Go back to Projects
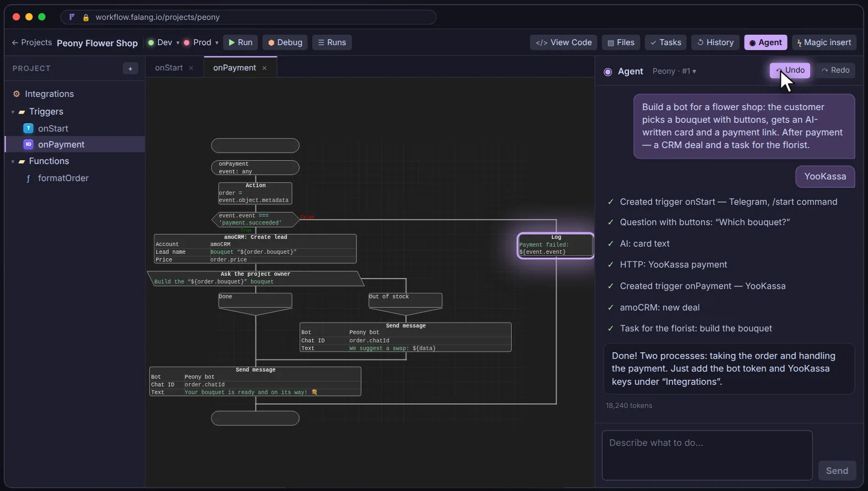868x491 pixels. click(32, 42)
